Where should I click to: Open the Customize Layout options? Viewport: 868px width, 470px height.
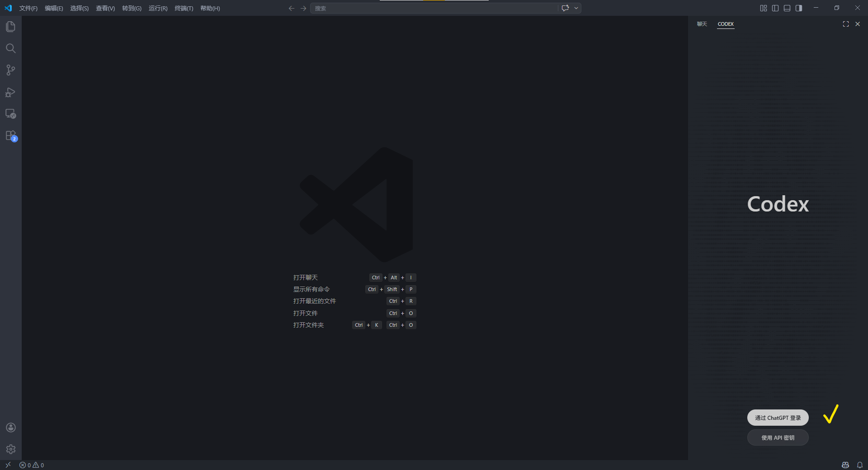point(764,8)
